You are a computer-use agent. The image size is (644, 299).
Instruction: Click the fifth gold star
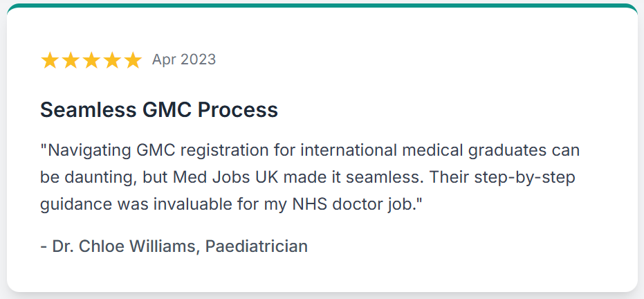coord(133,60)
